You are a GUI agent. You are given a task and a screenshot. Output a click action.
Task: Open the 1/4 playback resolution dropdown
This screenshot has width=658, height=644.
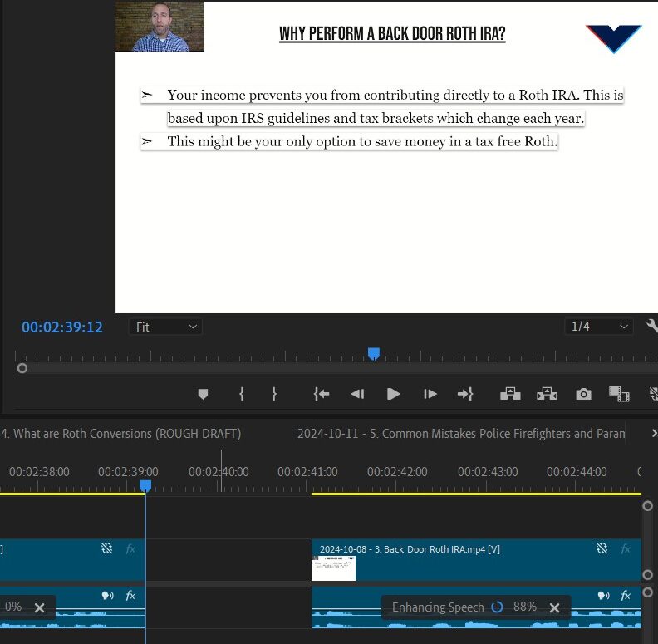click(599, 327)
